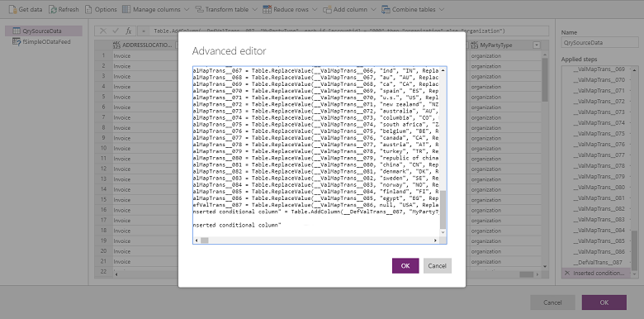The height and width of the screenshot is (319, 644).
Task: Select the __ValMapTrans__082 applied step
Action: (599, 209)
